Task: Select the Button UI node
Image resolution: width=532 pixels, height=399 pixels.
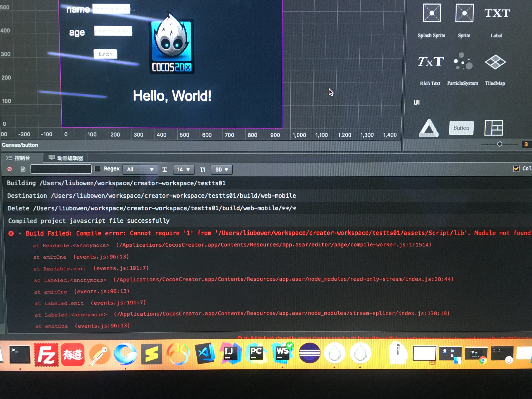Action: click(461, 128)
